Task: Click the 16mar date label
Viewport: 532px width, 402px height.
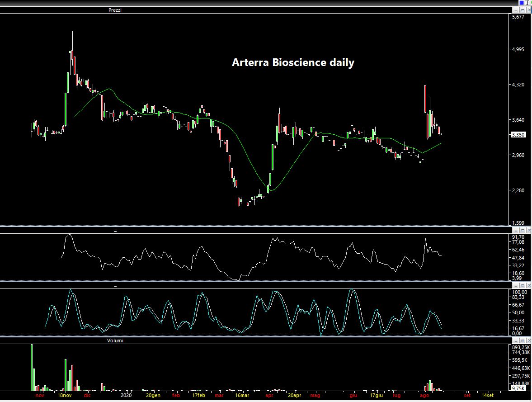Action: pos(242,396)
